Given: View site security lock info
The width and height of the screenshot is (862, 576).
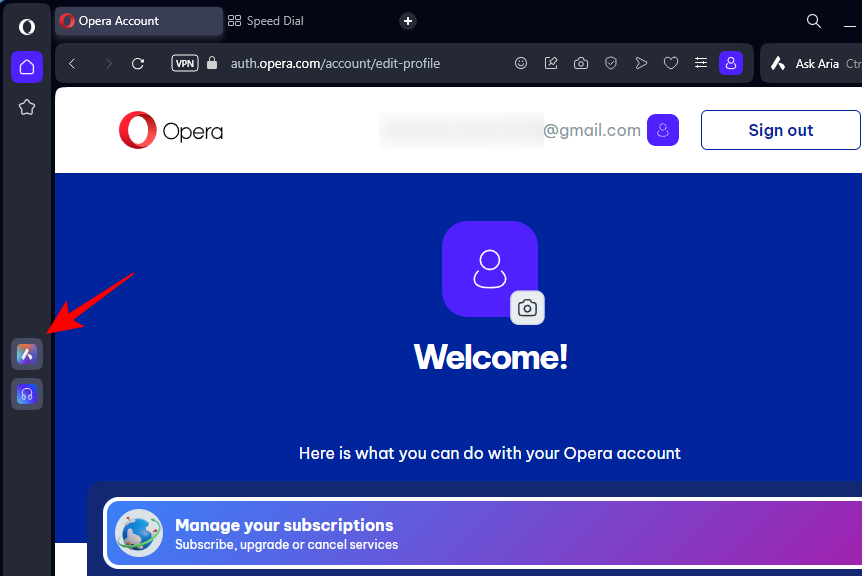Looking at the screenshot, I should click(212, 63).
